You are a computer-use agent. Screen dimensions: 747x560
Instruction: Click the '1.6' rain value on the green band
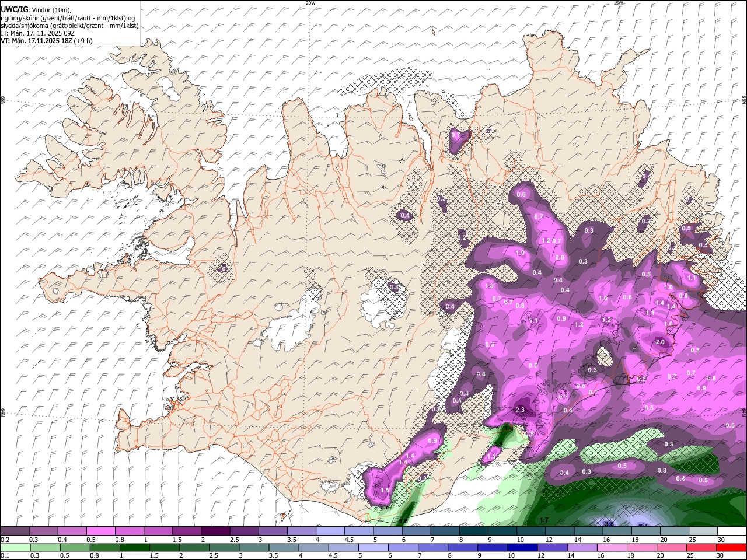403,520
